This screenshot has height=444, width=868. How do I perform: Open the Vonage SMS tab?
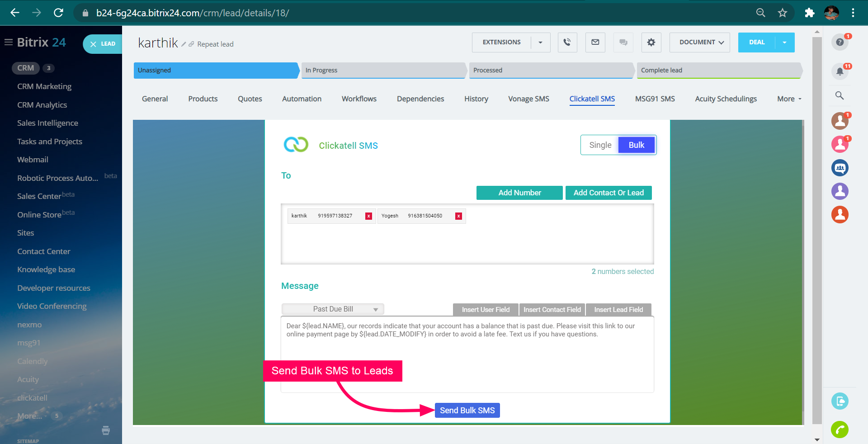(x=528, y=99)
